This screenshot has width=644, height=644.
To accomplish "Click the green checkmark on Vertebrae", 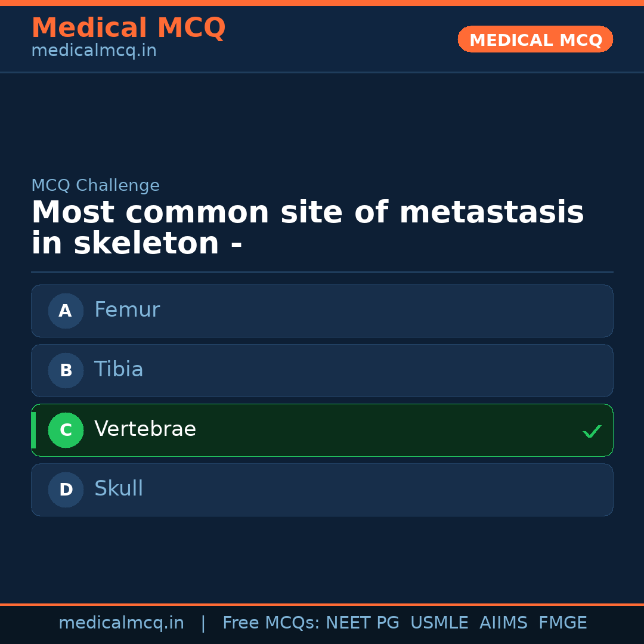I will pos(592,431).
